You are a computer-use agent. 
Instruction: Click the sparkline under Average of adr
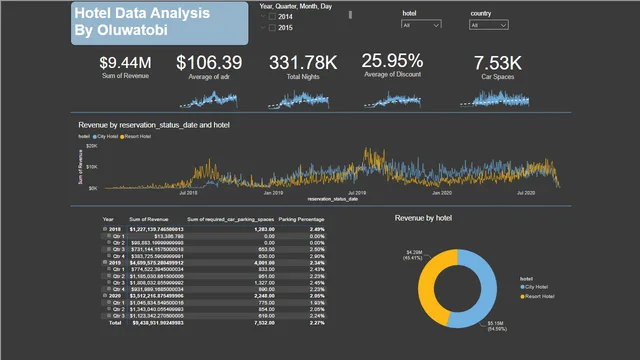[209, 100]
